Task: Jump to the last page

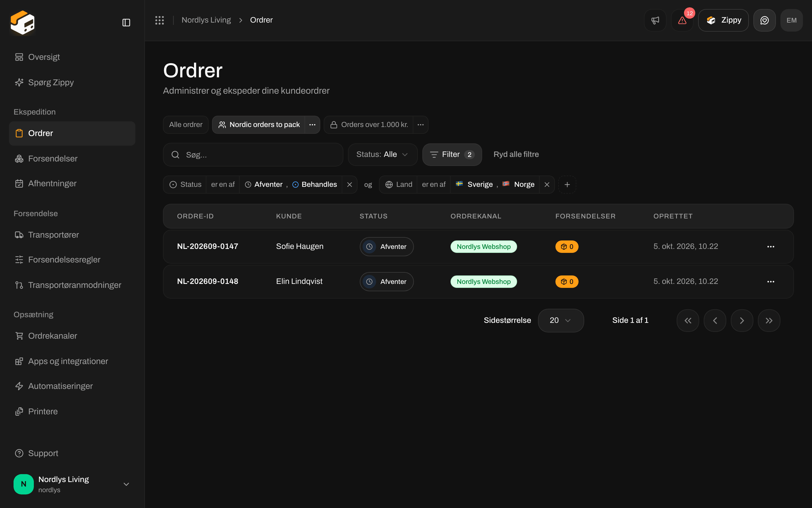Action: pyautogui.click(x=769, y=321)
